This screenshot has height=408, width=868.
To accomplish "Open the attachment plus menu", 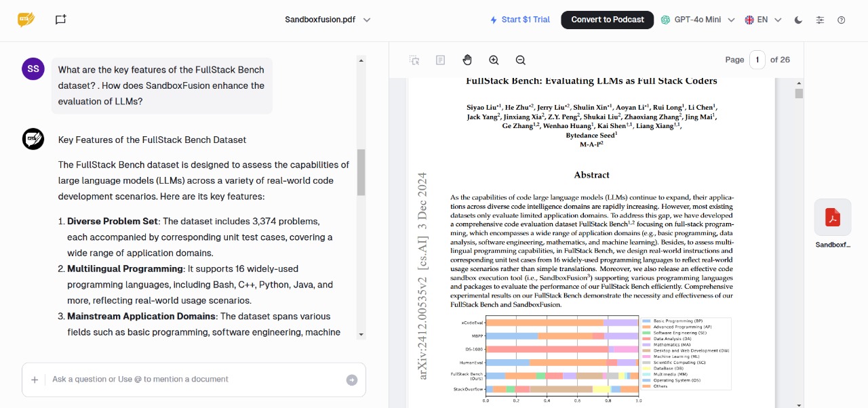I will [x=35, y=379].
